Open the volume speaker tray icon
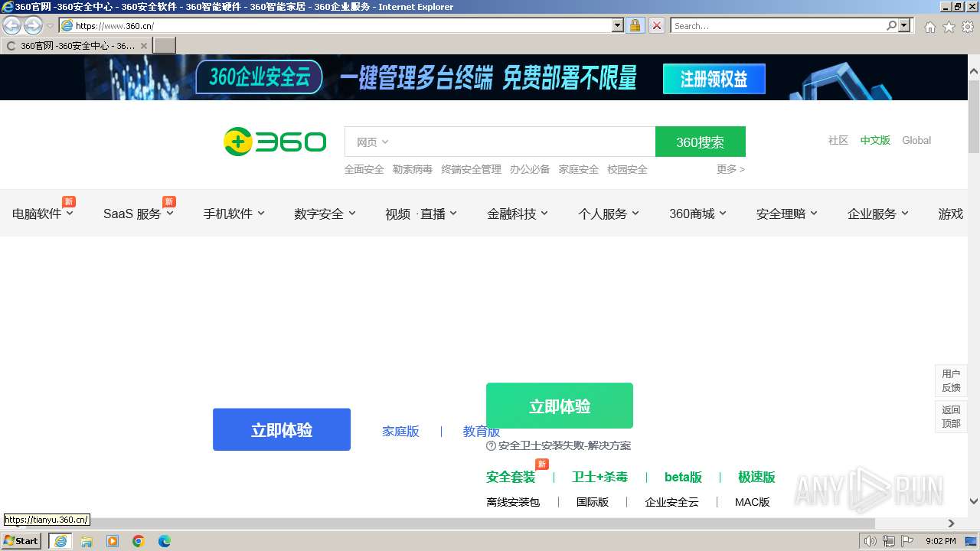 pos(871,541)
